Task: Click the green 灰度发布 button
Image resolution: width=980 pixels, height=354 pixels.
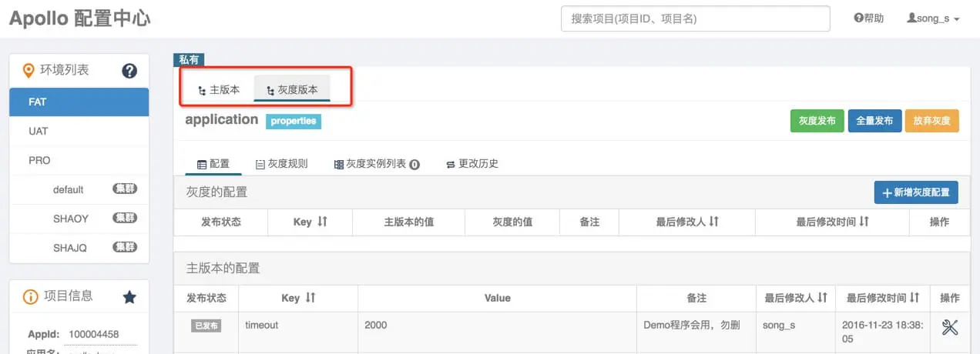Action: click(817, 121)
